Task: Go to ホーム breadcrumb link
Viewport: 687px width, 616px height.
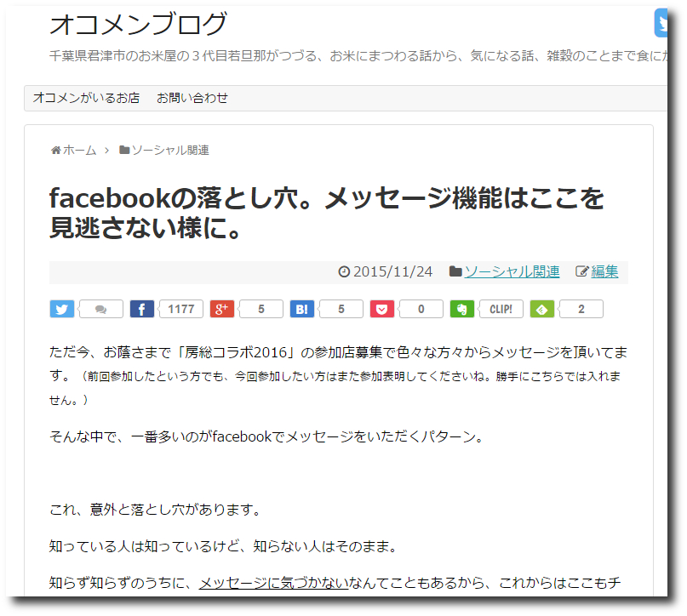Action: pos(79,150)
